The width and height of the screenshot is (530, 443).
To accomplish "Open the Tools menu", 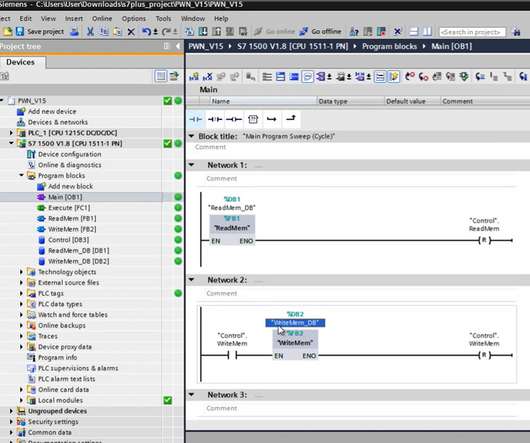I will click(163, 19).
